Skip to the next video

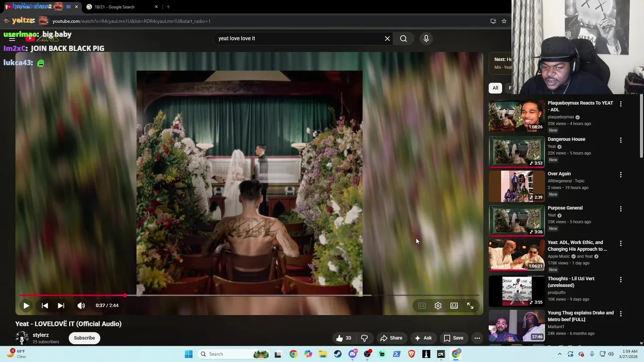61,305
